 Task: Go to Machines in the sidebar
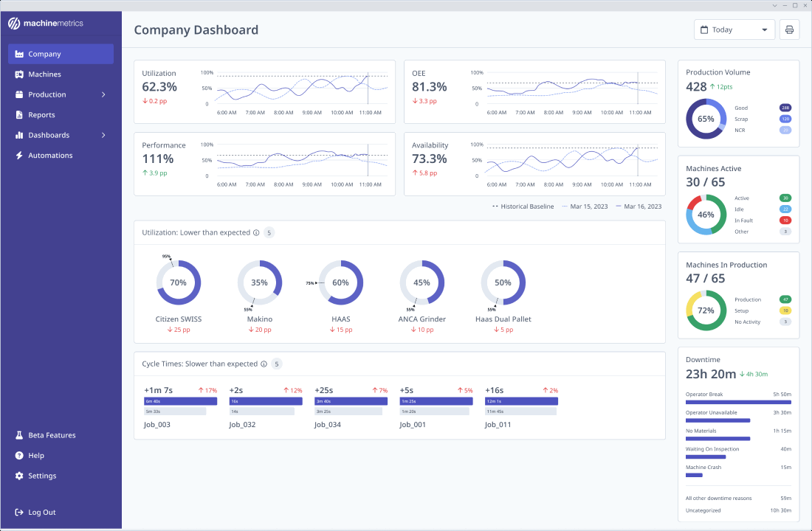[x=61, y=74]
